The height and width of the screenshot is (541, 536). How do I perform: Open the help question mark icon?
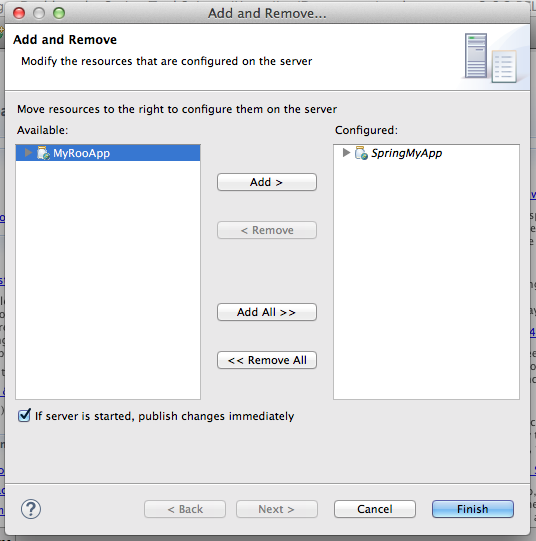pyautogui.click(x=31, y=509)
